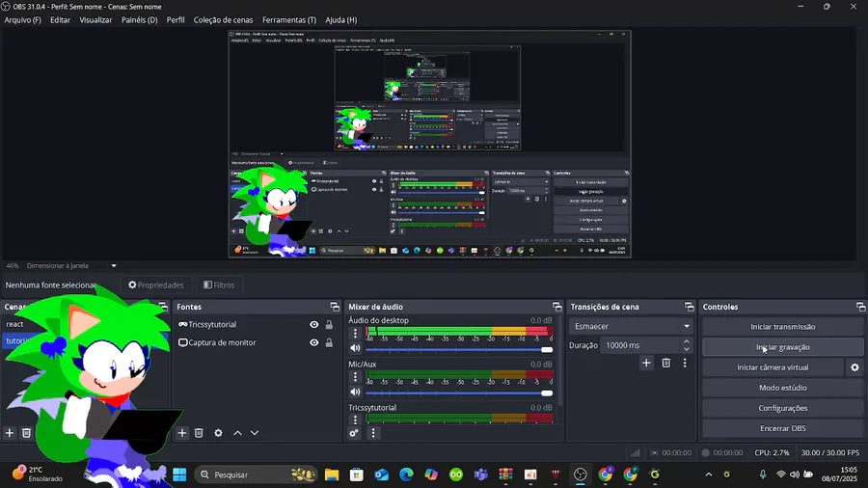Image resolution: width=868 pixels, height=488 pixels.
Task: Lock the Tricssytutorial source
Action: point(329,325)
